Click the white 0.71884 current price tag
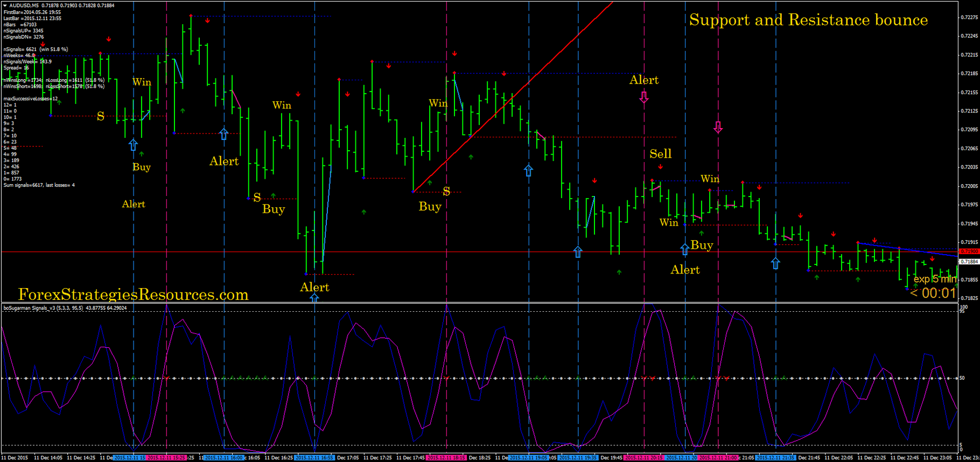The height and width of the screenshot is (462, 980). (x=969, y=262)
